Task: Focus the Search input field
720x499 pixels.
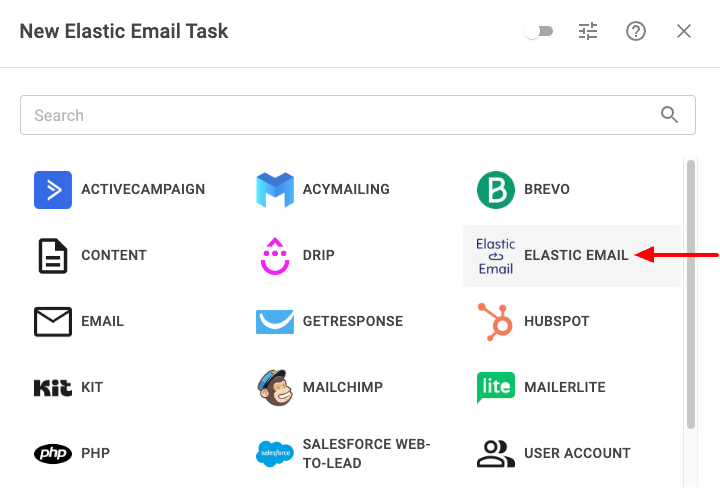Action: tap(358, 115)
